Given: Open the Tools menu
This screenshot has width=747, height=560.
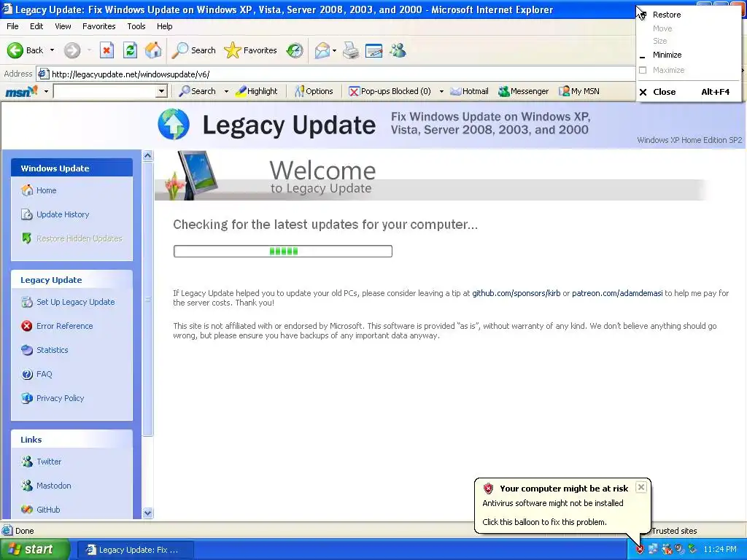Looking at the screenshot, I should [136, 26].
